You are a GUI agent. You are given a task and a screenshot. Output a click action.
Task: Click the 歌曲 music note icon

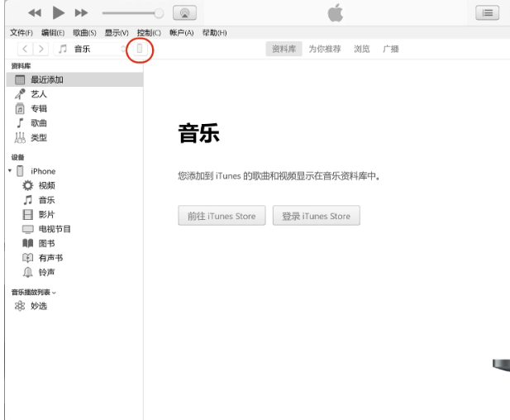[20, 123]
